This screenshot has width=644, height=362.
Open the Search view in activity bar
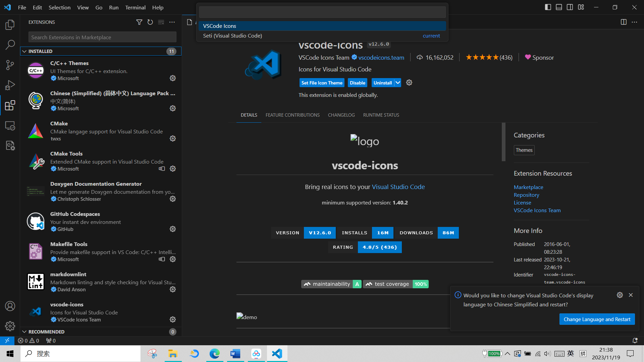point(10,45)
